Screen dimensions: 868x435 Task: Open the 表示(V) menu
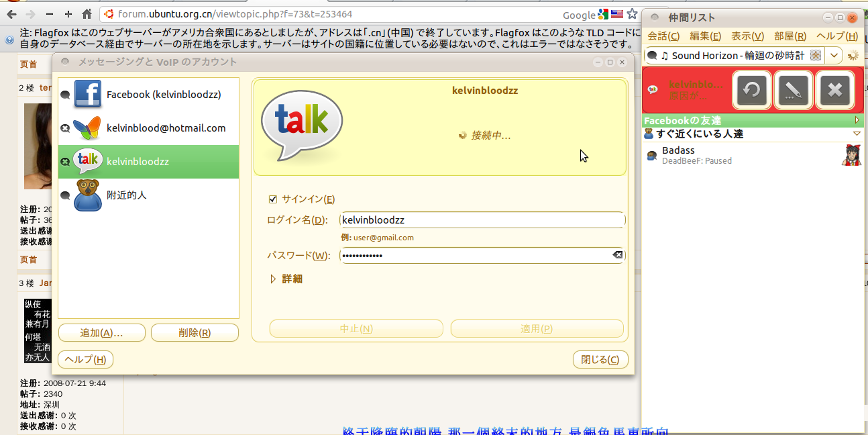748,36
